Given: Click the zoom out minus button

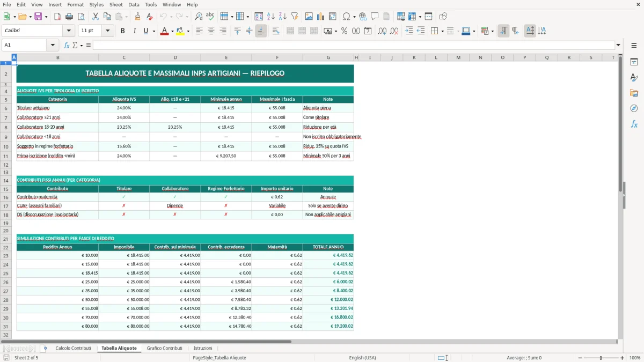Looking at the screenshot, I should [580, 358].
